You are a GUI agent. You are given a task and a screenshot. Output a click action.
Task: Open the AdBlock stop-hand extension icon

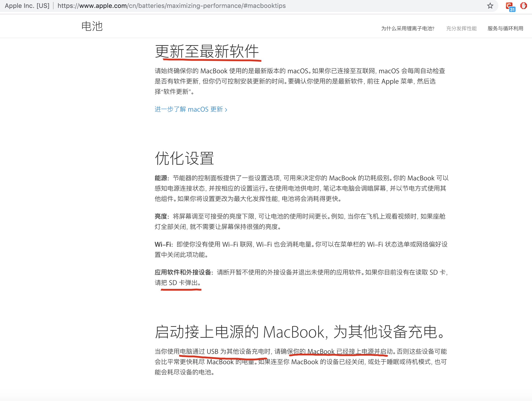[x=524, y=6]
